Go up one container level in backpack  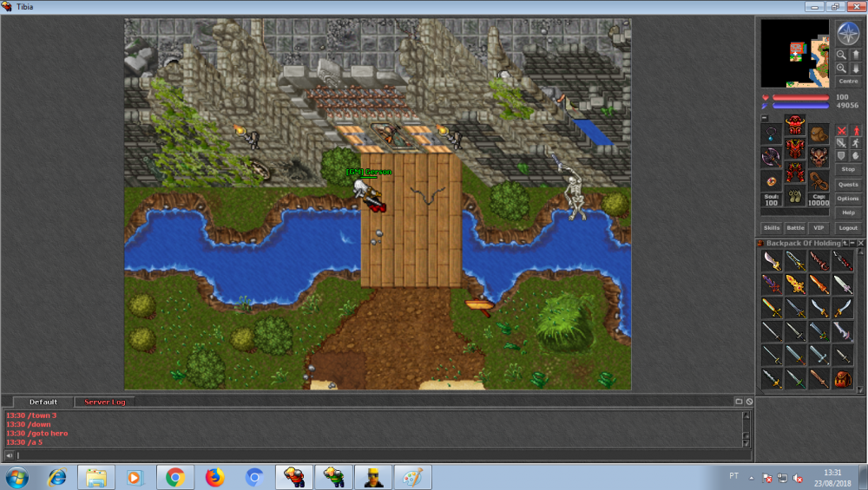(x=845, y=244)
